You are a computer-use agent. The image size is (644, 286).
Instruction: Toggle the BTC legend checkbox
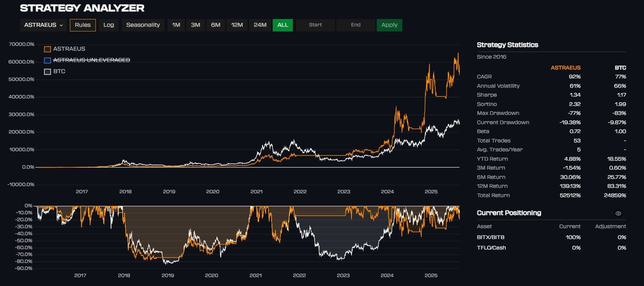coord(47,71)
